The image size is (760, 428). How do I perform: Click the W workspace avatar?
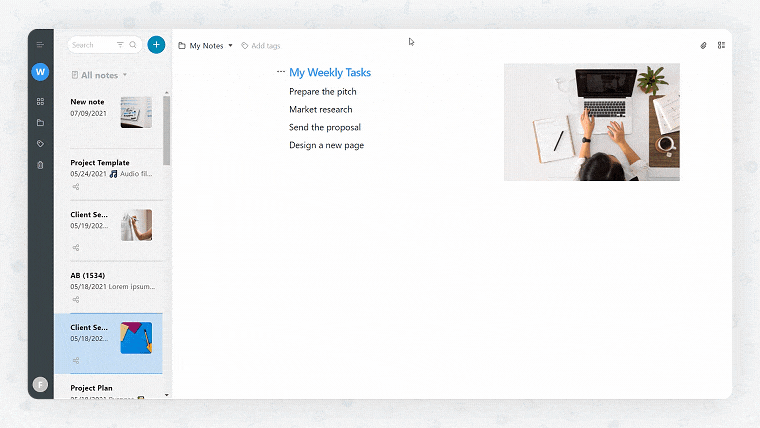[40, 72]
